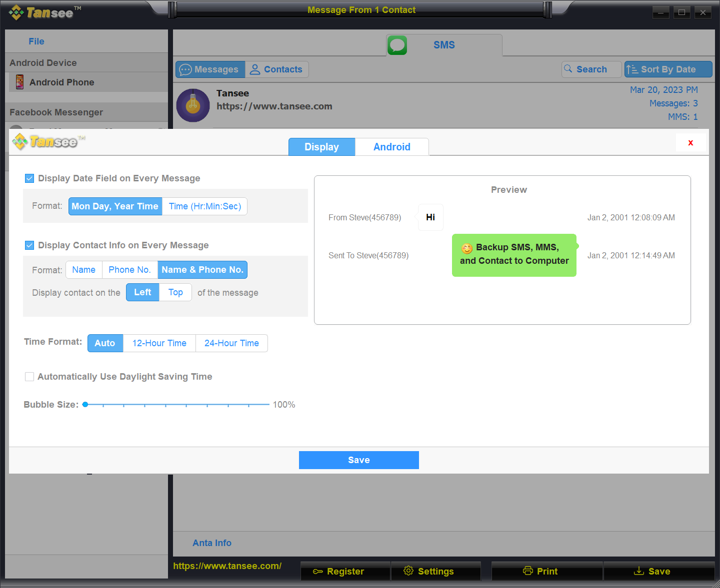
Task: Minimize the Tansee window
Action: (x=660, y=12)
